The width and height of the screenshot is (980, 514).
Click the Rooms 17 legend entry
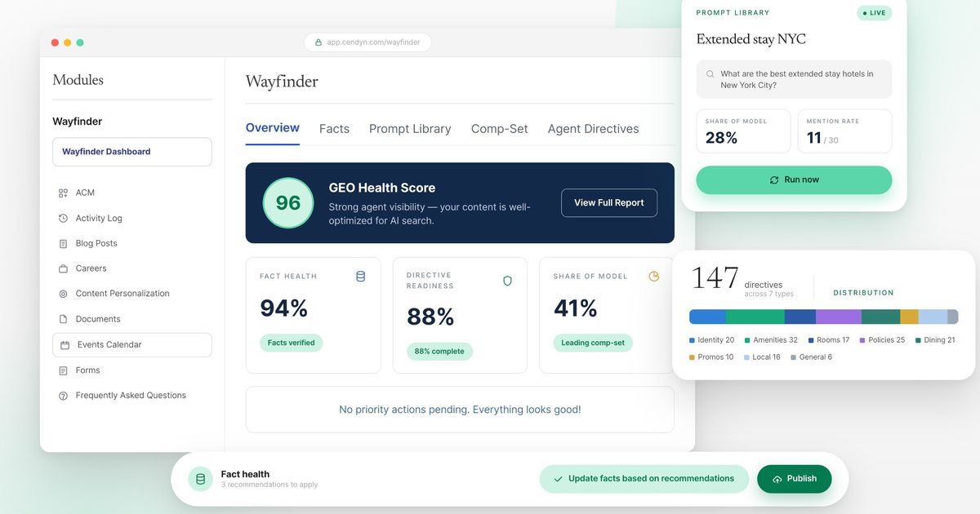pyautogui.click(x=829, y=340)
